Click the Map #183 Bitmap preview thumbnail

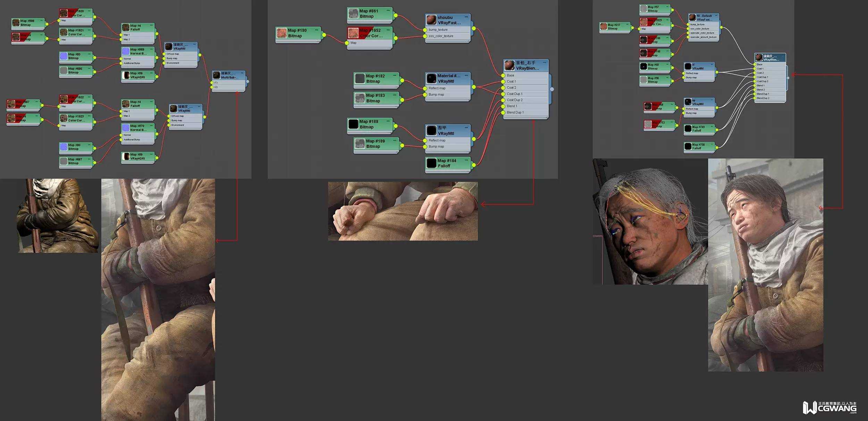point(360,98)
